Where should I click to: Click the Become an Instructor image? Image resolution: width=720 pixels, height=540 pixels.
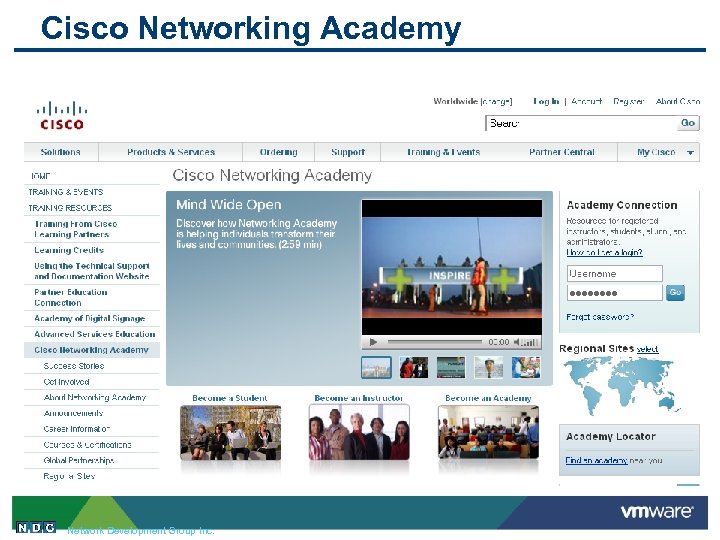(x=359, y=433)
